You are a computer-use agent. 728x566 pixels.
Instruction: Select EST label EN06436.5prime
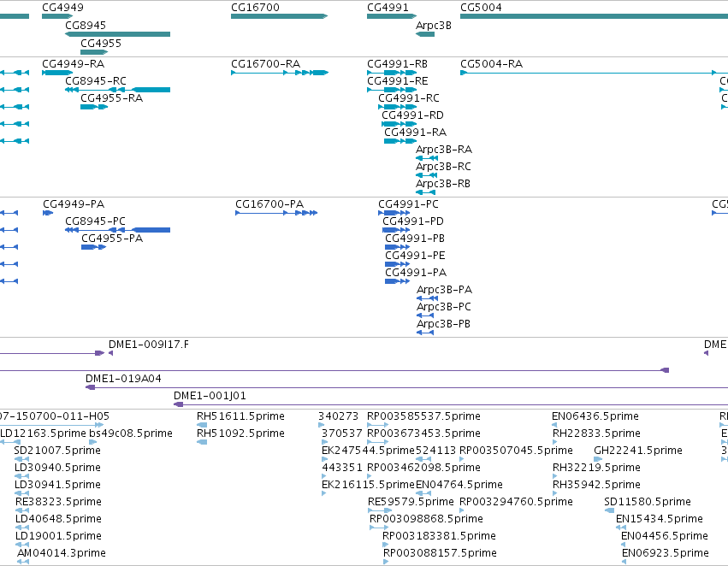(595, 416)
